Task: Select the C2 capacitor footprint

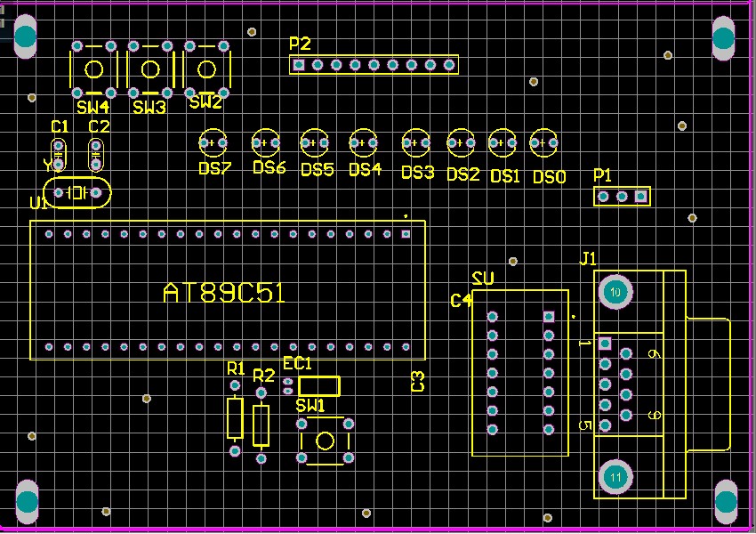Action: [96, 155]
